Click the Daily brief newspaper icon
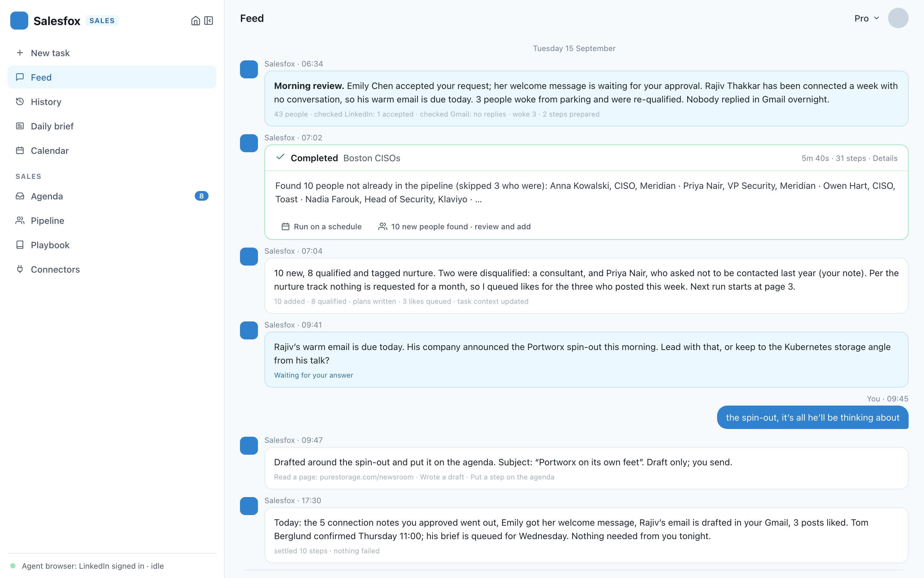Screen dimensions: 924x578 tap(20, 126)
